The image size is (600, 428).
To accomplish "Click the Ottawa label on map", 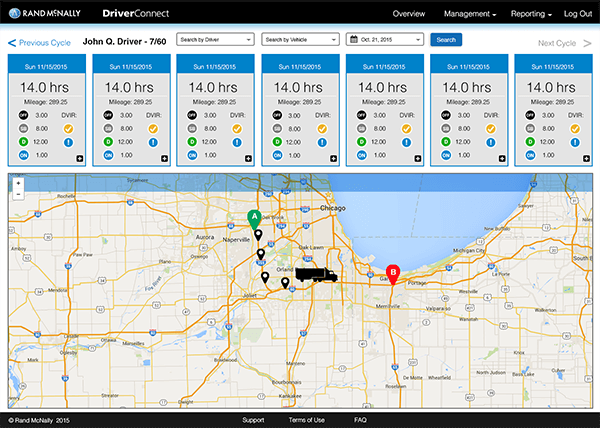I will [x=109, y=340].
